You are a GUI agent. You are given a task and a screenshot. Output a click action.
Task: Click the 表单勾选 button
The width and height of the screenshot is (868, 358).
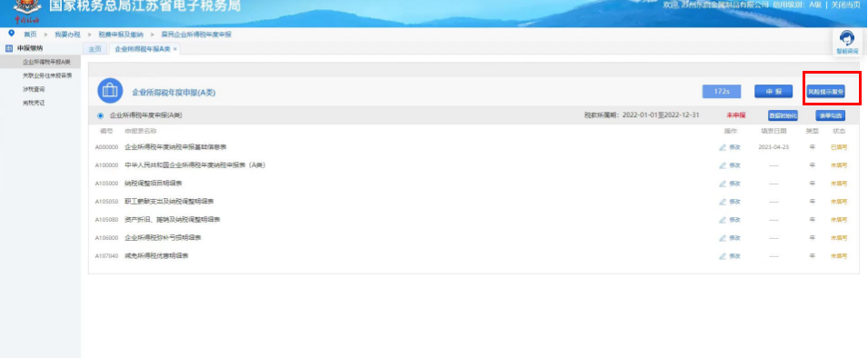pyautogui.click(x=830, y=115)
